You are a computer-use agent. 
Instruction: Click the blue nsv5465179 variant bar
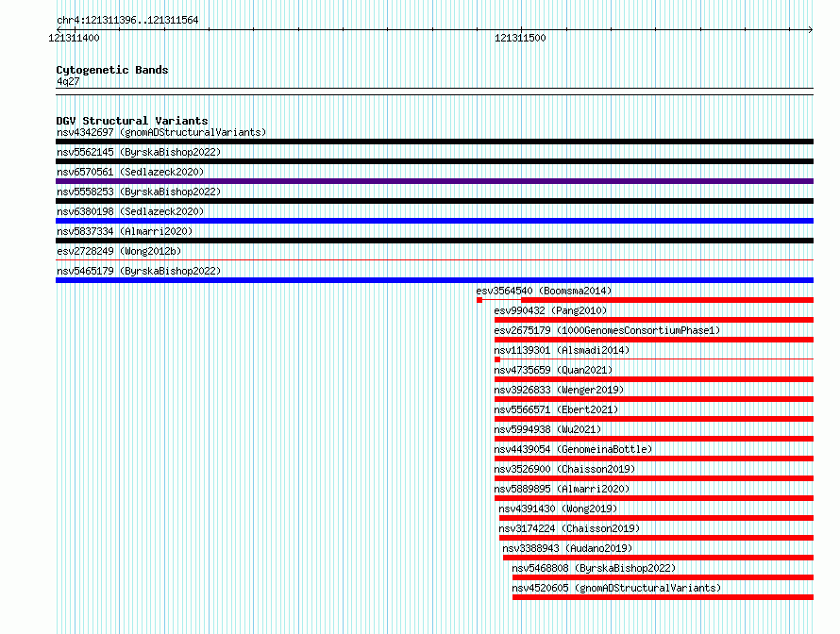tap(434, 280)
